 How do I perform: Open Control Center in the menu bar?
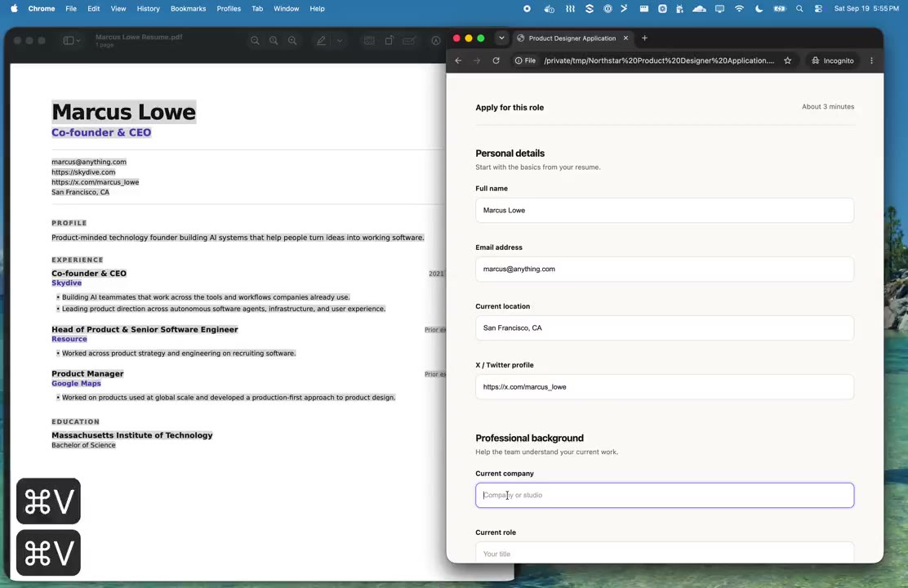pos(818,9)
